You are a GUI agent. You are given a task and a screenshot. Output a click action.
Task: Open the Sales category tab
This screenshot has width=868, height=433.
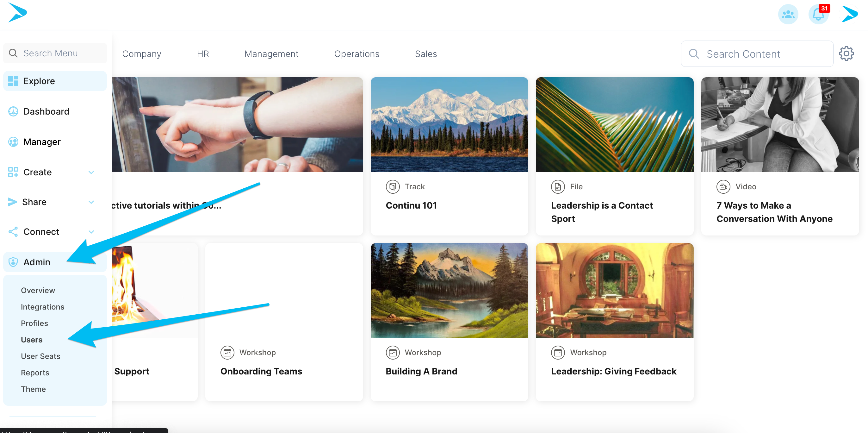(425, 54)
